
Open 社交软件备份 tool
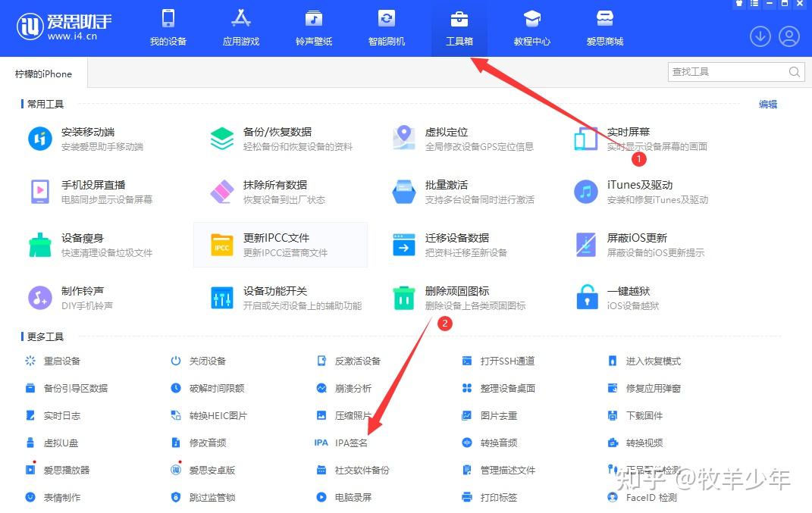tap(353, 471)
